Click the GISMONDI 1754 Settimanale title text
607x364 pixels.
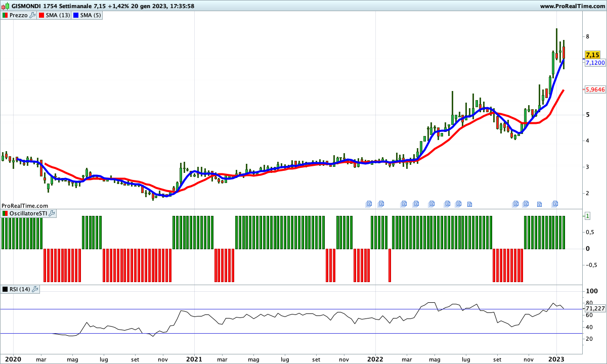pos(51,6)
